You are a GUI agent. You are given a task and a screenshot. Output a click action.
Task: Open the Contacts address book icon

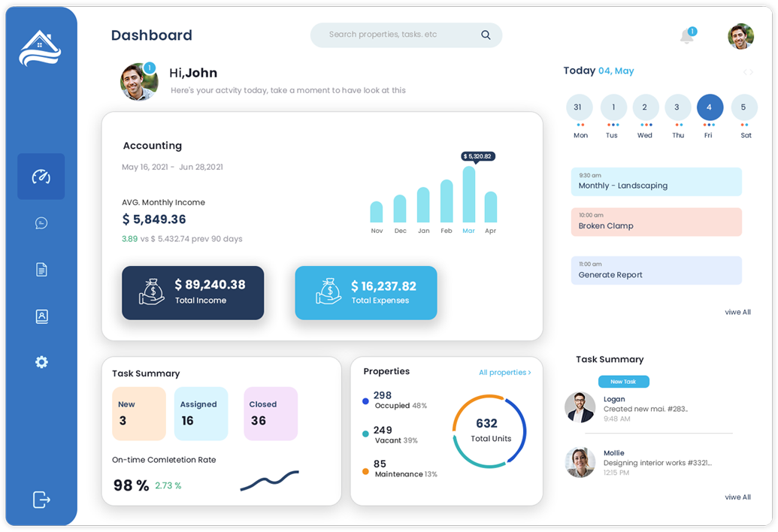(41, 316)
